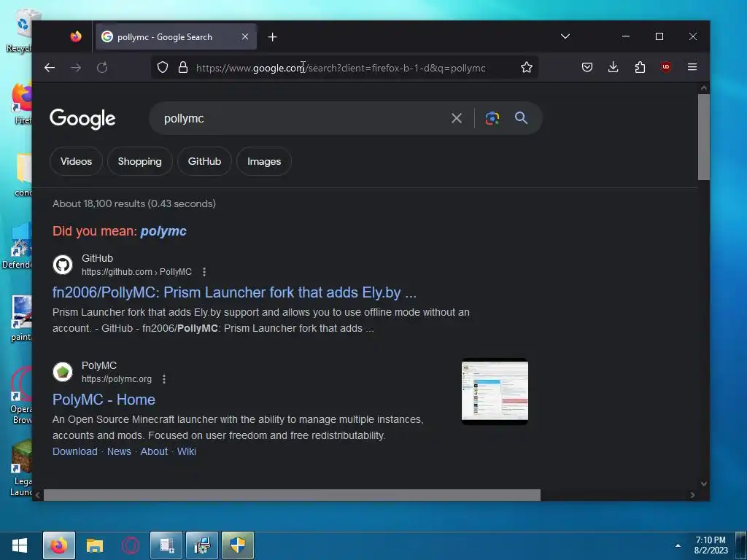Viewport: 747px width, 560px height.
Task: Open the PolyMC - Home result link
Action: click(104, 400)
